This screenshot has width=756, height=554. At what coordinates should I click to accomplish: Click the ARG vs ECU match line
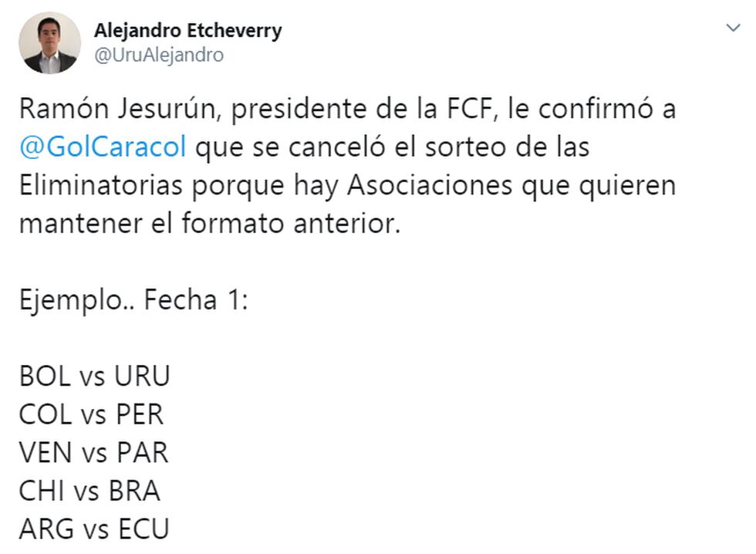[93, 529]
